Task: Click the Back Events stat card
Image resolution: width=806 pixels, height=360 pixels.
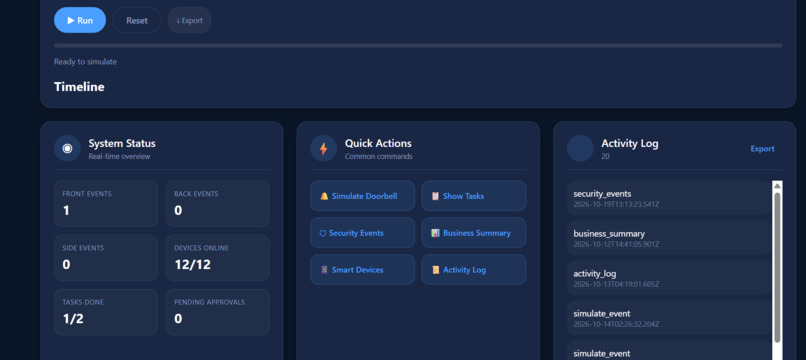Action: [217, 204]
